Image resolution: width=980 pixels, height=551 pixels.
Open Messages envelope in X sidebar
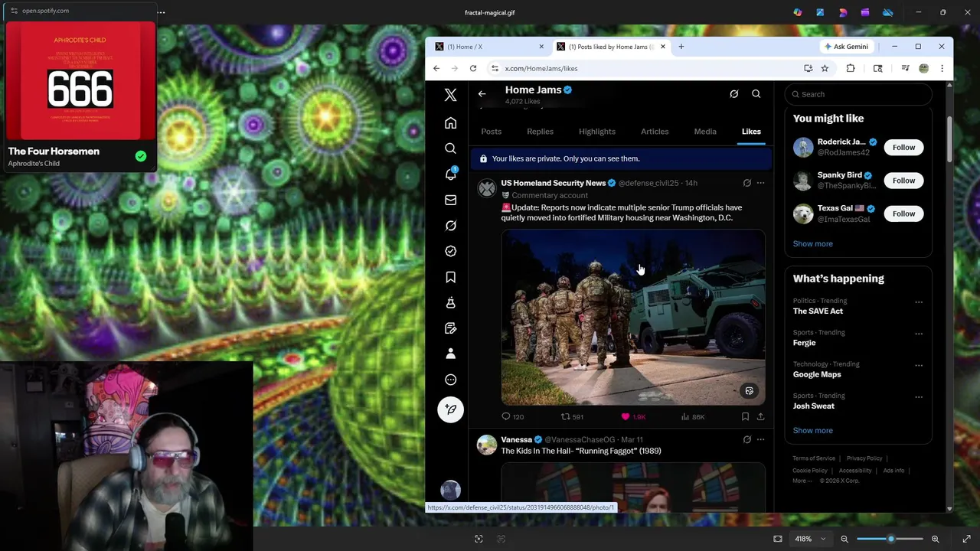(x=450, y=200)
